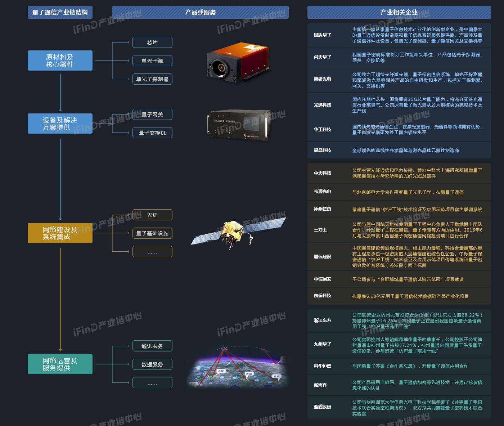Open the quantum network map image

(x=238, y=367)
